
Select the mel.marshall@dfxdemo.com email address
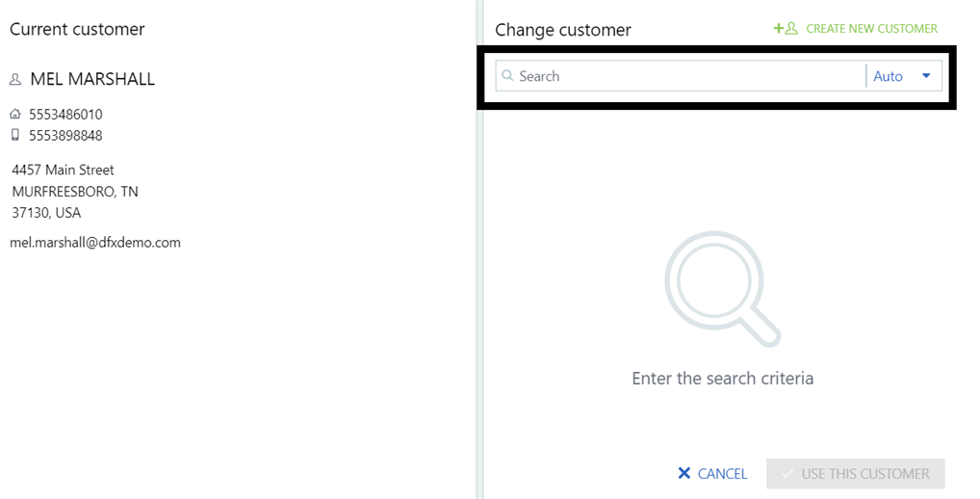95,243
